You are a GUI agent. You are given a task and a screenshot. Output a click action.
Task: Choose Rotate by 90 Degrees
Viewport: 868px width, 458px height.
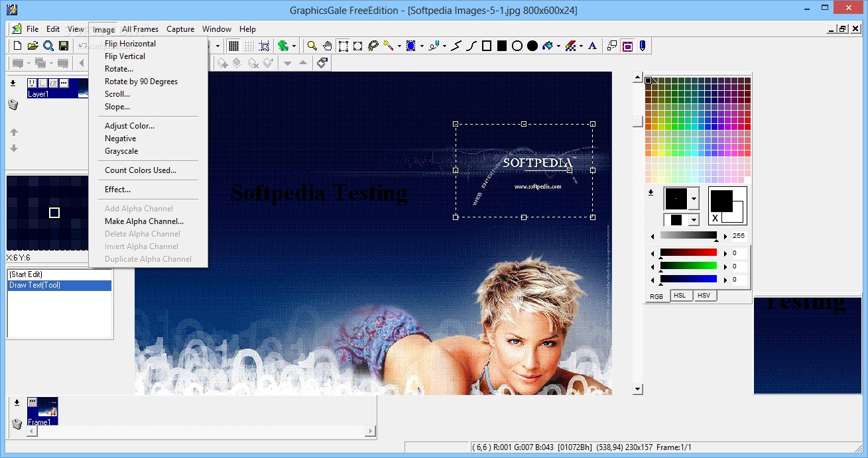[141, 82]
